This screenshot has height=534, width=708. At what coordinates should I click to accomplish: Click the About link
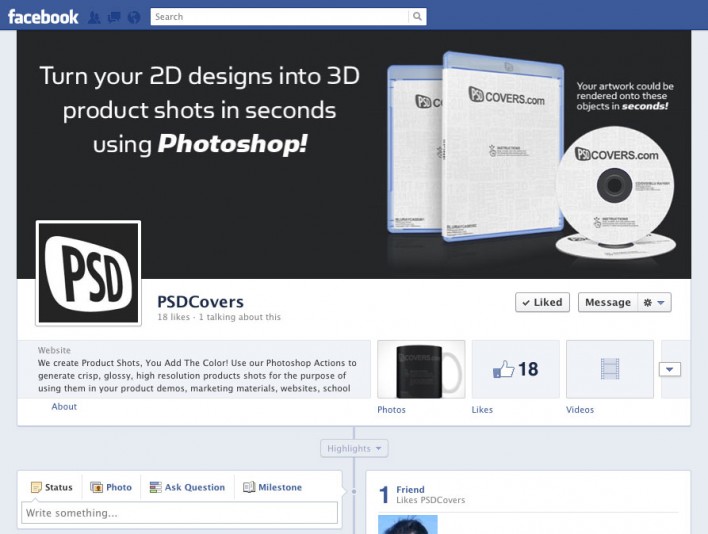pyautogui.click(x=64, y=406)
